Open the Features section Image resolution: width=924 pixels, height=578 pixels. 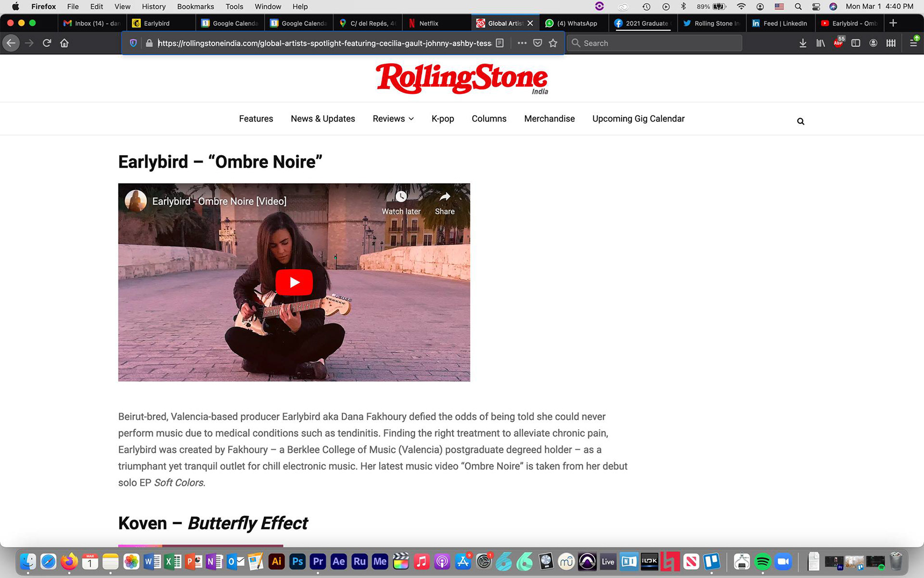click(256, 118)
